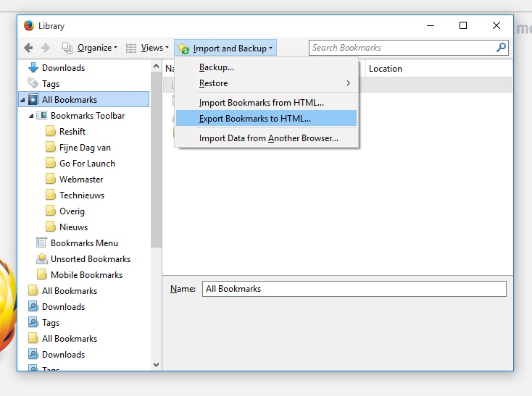Click the Bookmarks Menu icon
532x396 pixels.
(x=41, y=243)
